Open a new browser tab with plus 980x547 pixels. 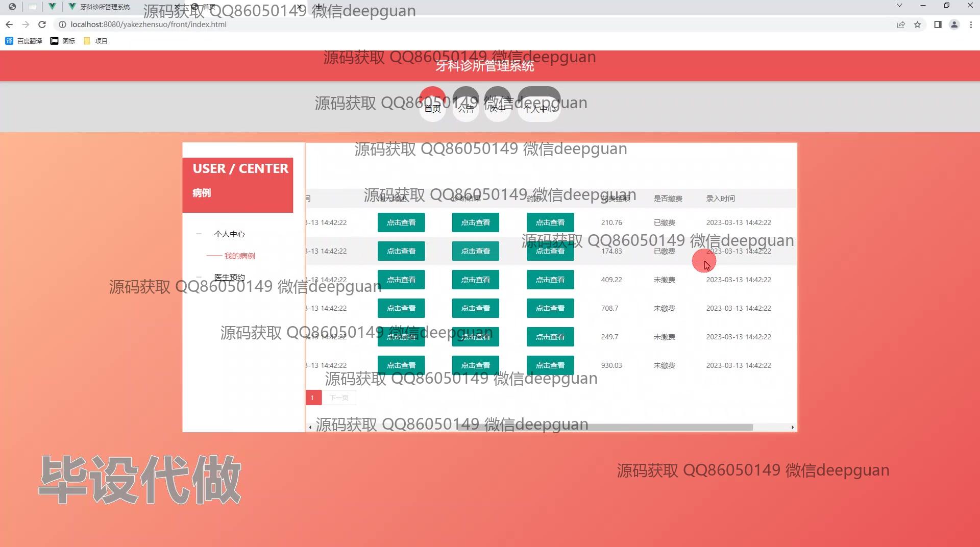(x=319, y=7)
